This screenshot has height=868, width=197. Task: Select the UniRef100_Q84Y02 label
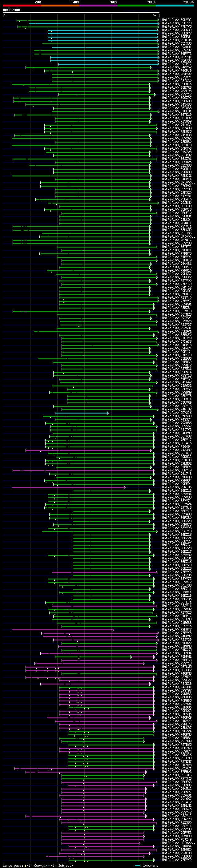click(177, 74)
